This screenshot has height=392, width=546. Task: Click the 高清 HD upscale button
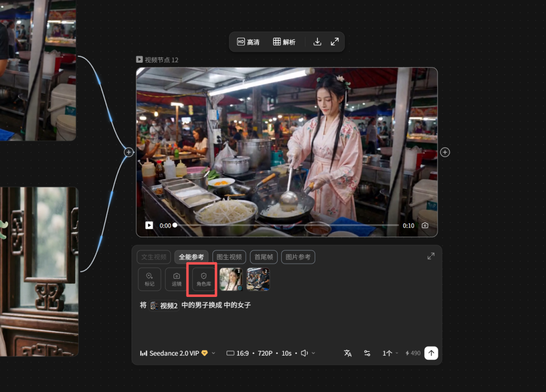click(248, 42)
